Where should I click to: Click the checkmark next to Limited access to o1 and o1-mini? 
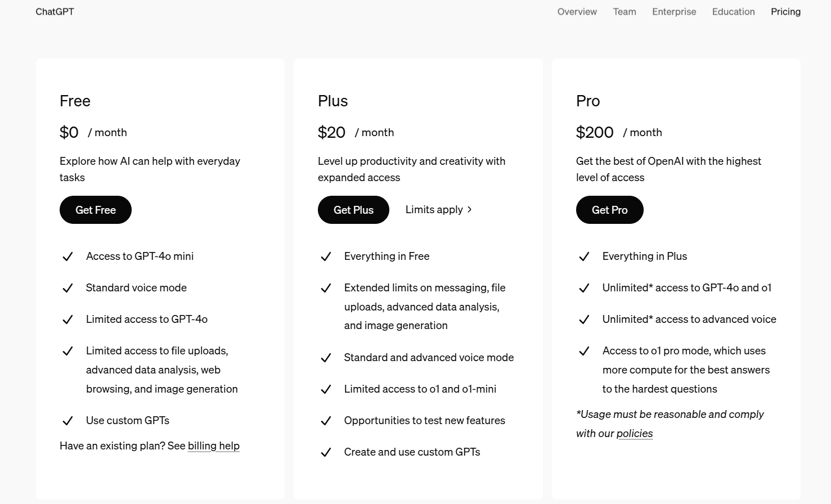[326, 389]
